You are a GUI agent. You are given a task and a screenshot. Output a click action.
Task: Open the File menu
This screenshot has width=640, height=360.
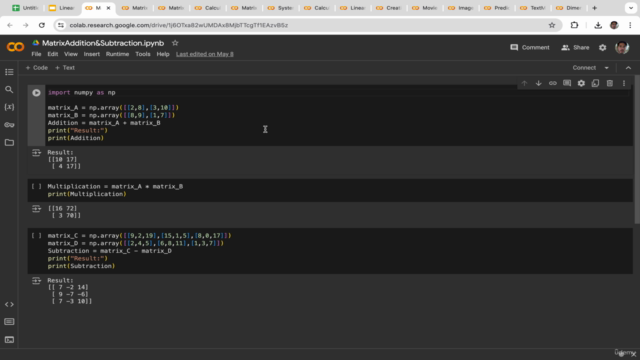[36, 54]
